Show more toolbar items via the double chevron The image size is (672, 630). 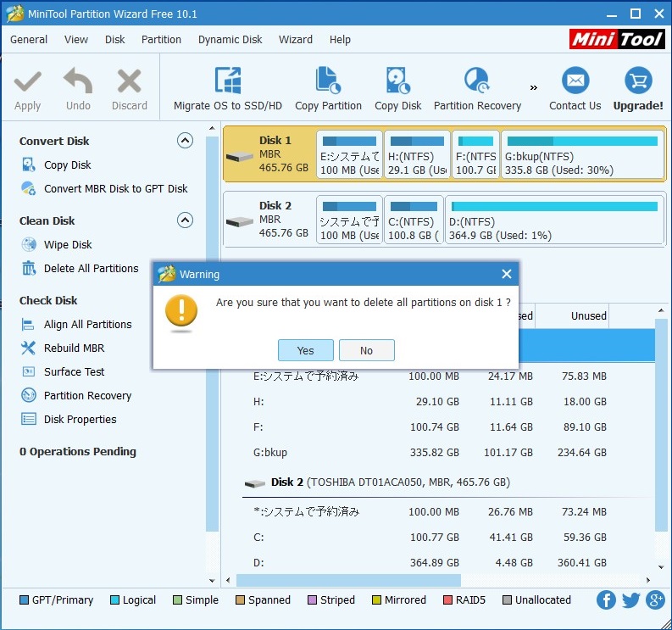[534, 88]
